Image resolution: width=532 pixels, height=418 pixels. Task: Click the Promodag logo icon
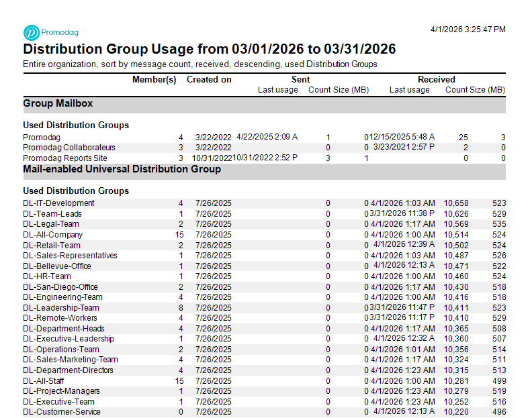[31, 32]
